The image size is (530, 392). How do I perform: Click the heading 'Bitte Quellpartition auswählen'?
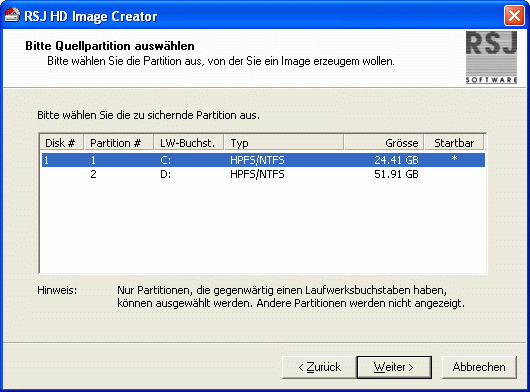(x=110, y=46)
